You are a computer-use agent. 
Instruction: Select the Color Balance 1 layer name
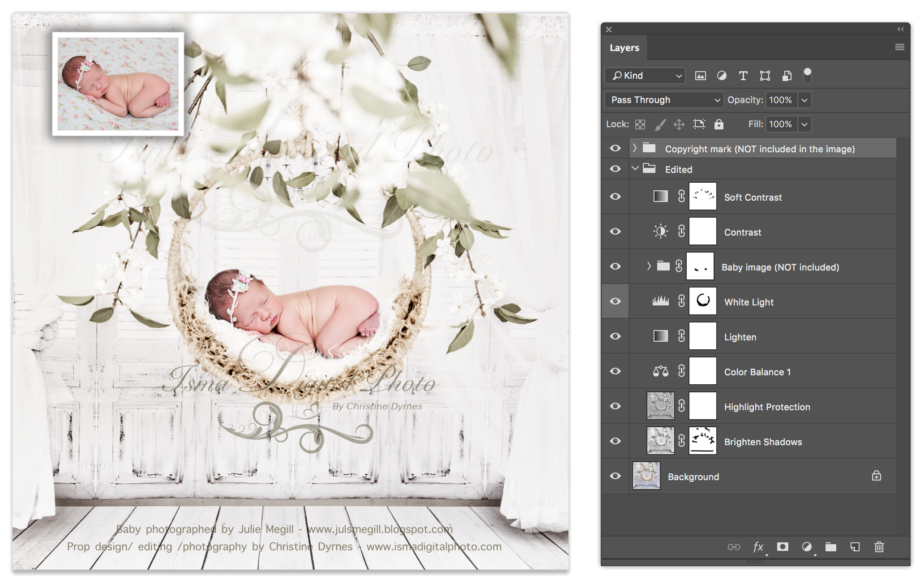(757, 372)
